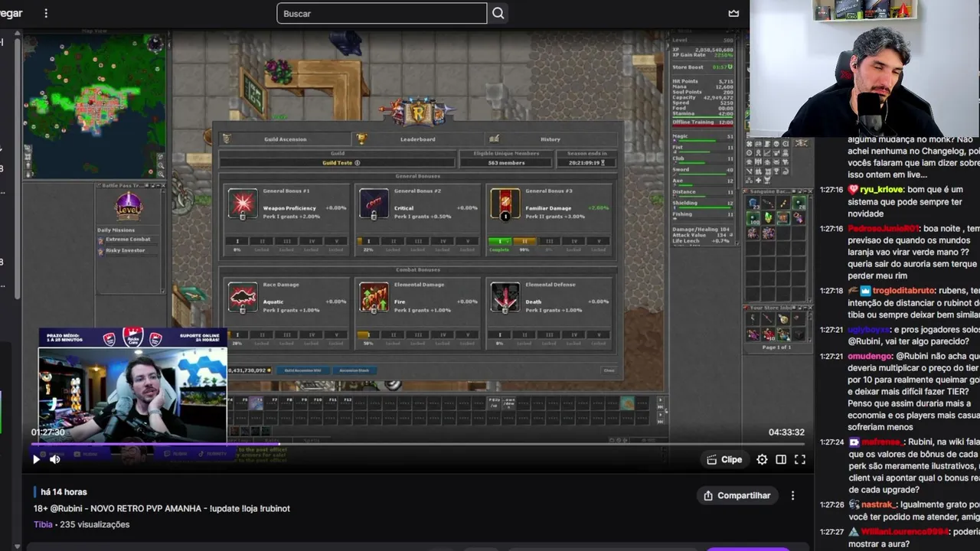Viewport: 980px width, 551px height.
Task: Close the Guild Ascension window
Action: pos(609,370)
